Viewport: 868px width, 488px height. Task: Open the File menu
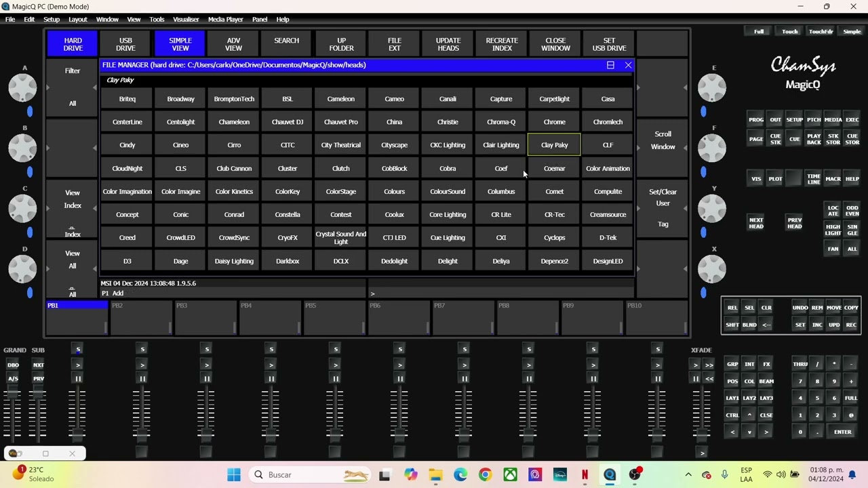coord(10,19)
